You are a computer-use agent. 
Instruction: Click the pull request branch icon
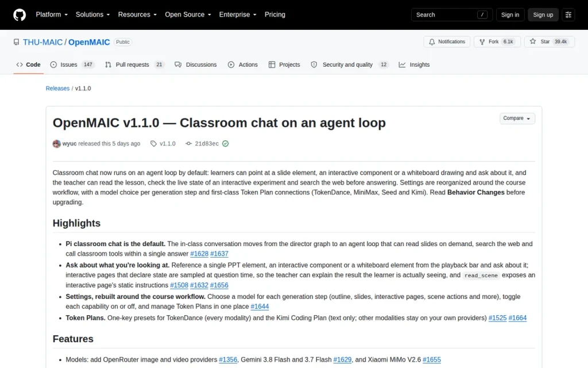pyautogui.click(x=109, y=64)
